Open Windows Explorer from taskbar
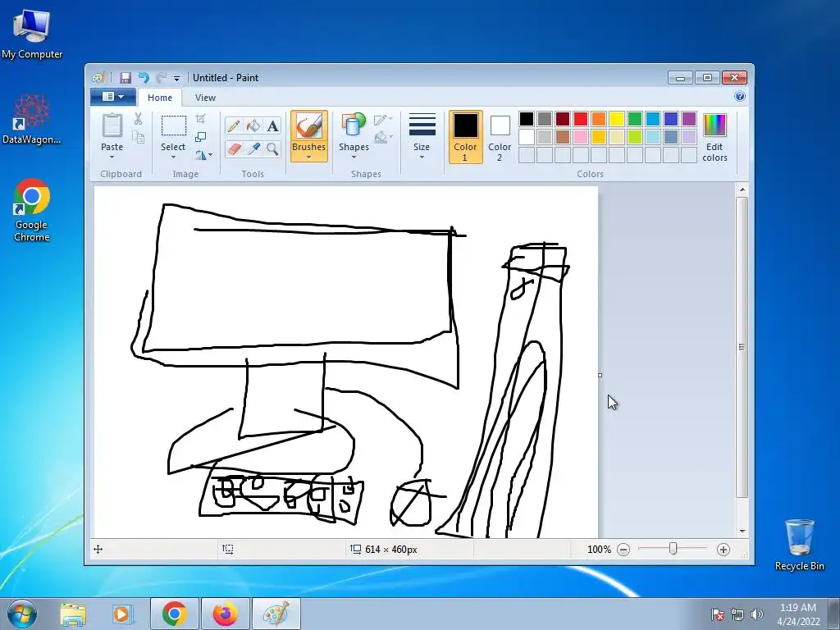Image resolution: width=840 pixels, height=630 pixels. coord(73,614)
